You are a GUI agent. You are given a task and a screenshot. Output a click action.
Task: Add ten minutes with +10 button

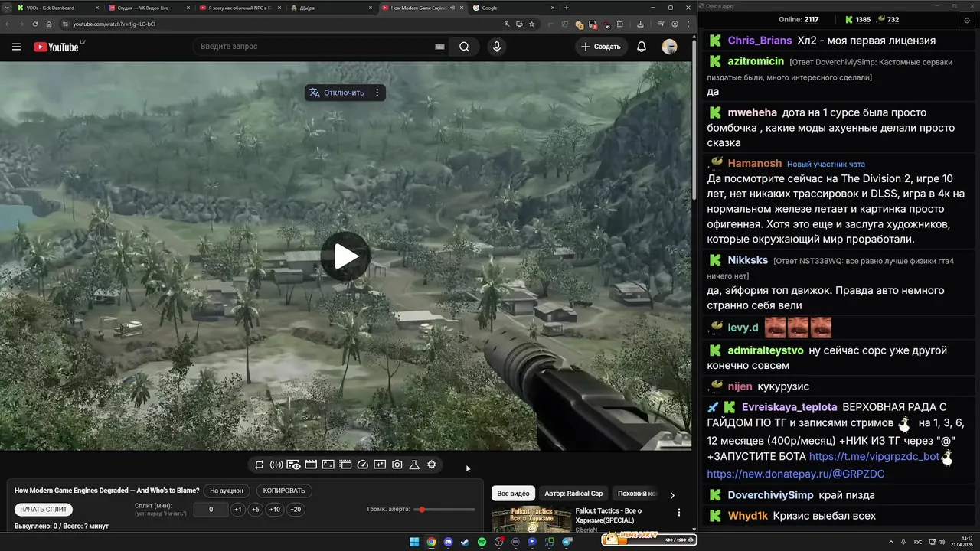(275, 510)
